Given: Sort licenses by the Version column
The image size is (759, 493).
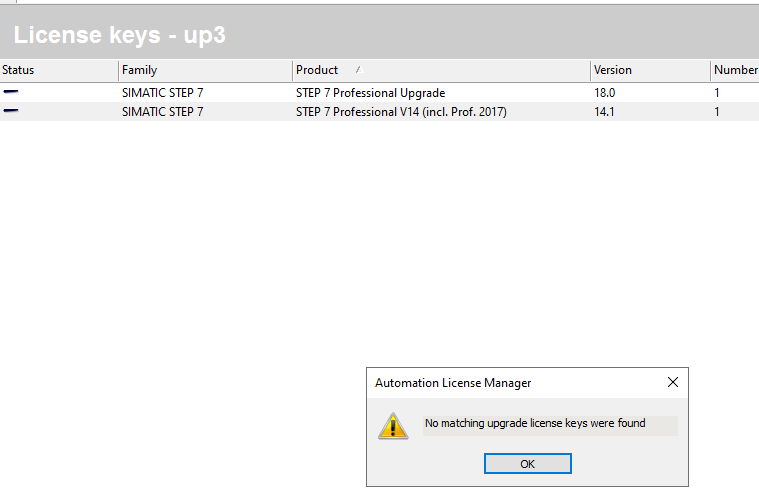Looking at the screenshot, I should point(612,70).
